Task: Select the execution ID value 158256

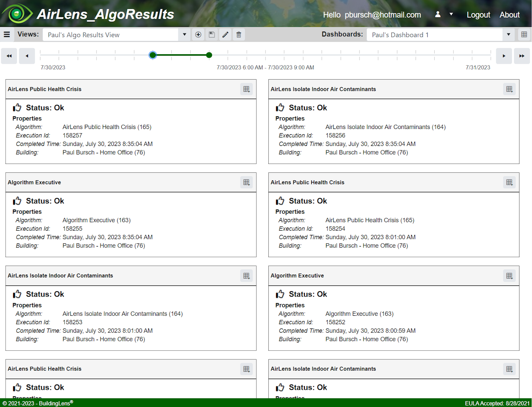Action: pyautogui.click(x=335, y=136)
